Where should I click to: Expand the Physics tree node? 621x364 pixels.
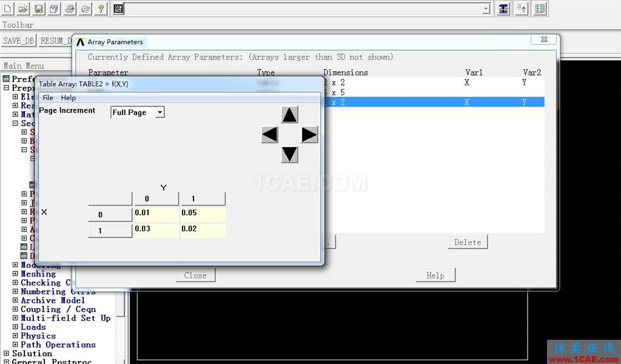point(15,336)
